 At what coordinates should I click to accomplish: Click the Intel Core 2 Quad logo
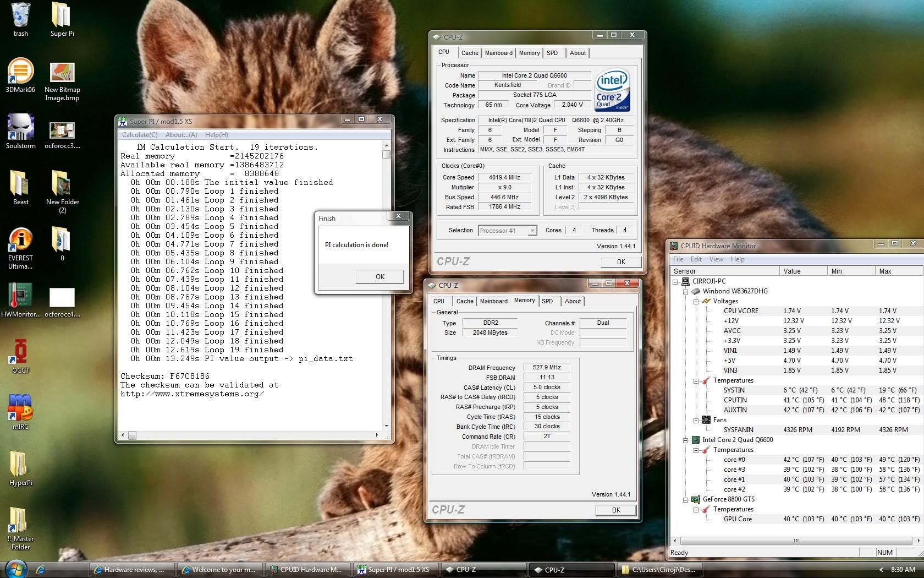pyautogui.click(x=612, y=91)
